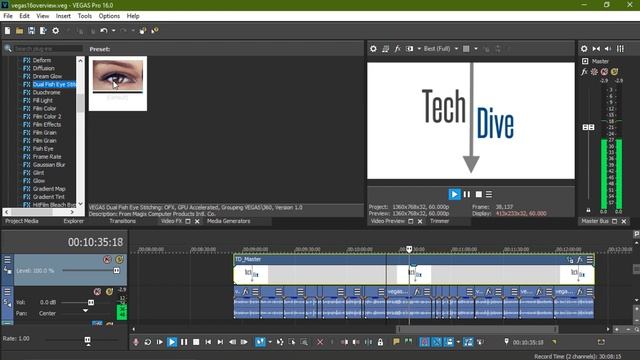The width and height of the screenshot is (640, 360).
Task: Open project properties gear in main toolbar
Action: (x=56, y=31)
